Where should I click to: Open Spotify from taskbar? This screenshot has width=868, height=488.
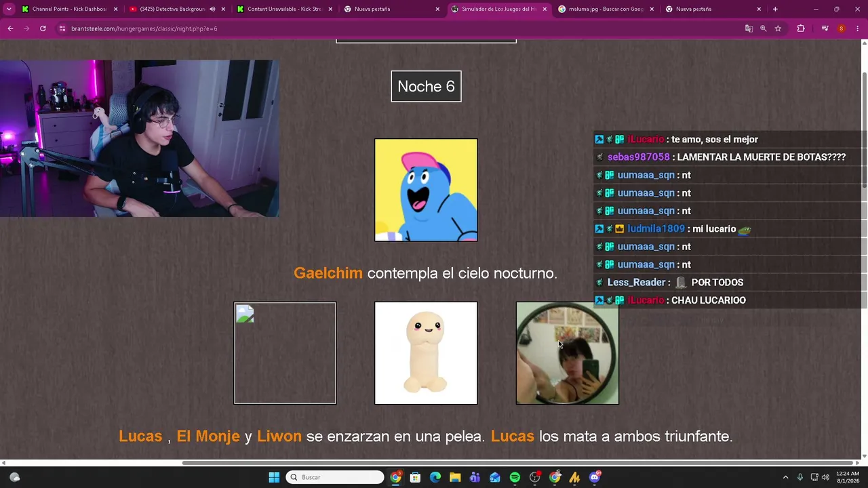coord(515,477)
